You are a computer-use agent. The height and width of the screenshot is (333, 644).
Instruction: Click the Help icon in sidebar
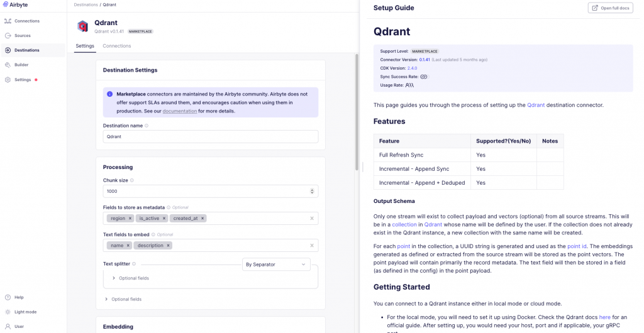pyautogui.click(x=8, y=297)
